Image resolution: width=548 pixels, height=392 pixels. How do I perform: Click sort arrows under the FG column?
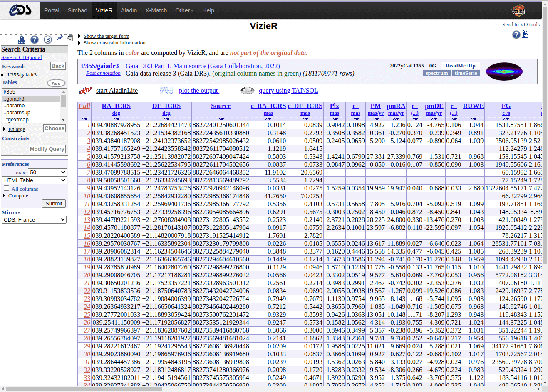pos(506,119)
